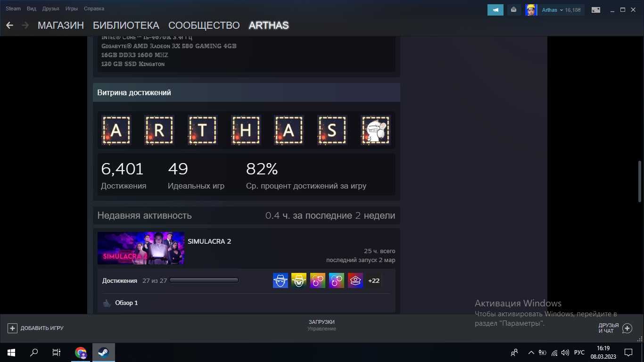Screen dimensions: 644x362
Task: Click the letter H achievement badge
Action: tap(246, 130)
